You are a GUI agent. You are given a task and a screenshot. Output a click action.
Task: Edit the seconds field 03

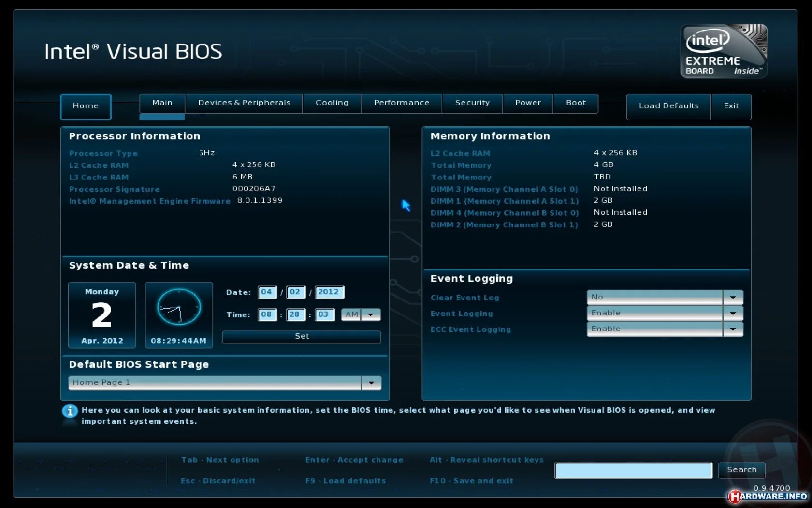(x=324, y=315)
